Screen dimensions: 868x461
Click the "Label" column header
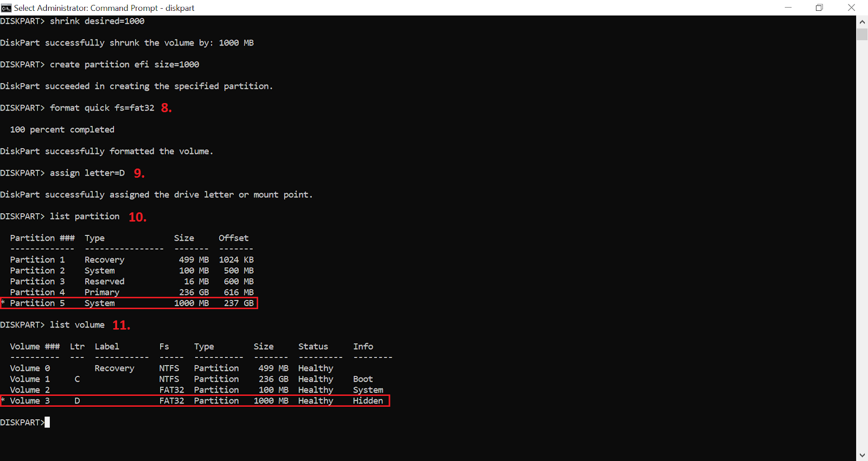[x=107, y=347]
